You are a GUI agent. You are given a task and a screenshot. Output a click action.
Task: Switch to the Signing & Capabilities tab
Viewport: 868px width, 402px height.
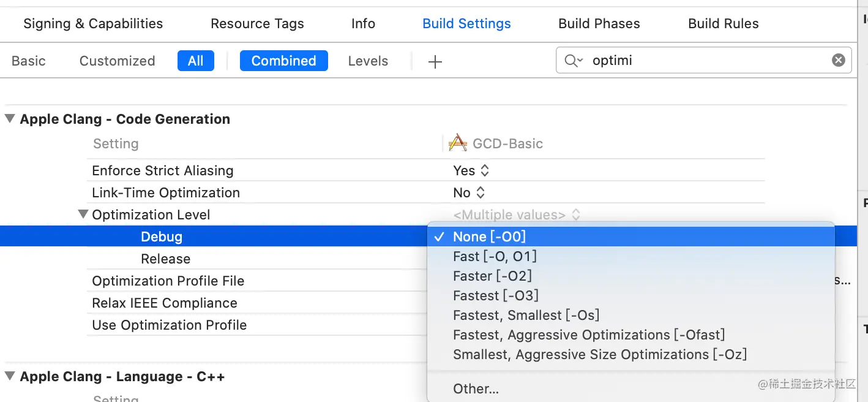(93, 23)
